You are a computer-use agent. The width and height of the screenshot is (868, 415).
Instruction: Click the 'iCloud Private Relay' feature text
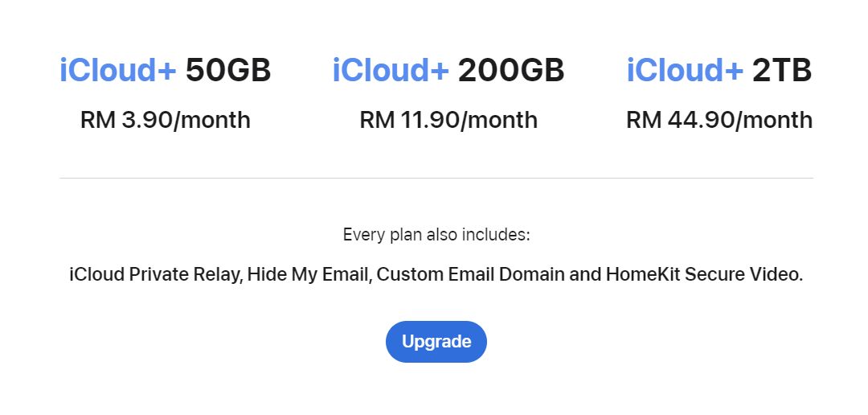tap(155, 274)
